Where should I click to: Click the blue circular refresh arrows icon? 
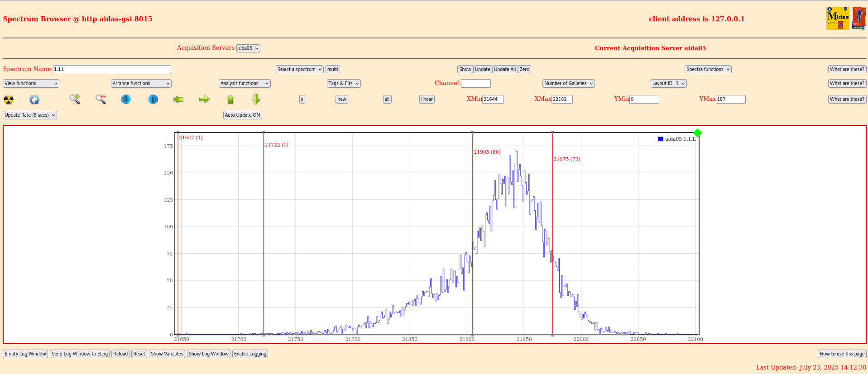point(34,99)
